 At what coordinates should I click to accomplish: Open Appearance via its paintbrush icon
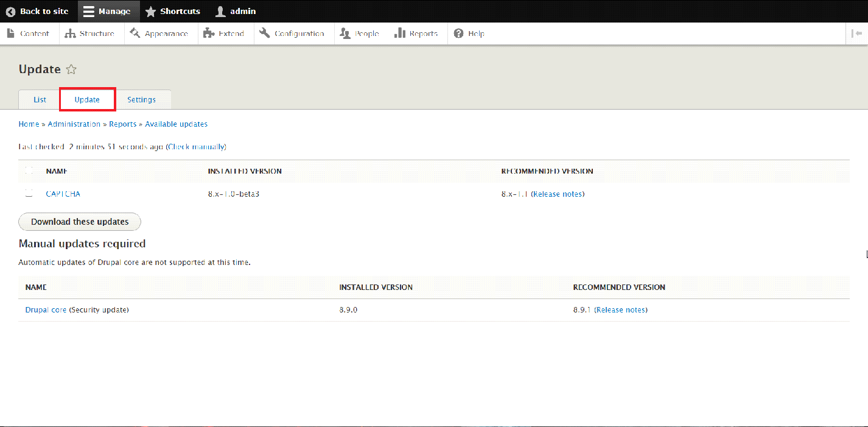(x=135, y=34)
